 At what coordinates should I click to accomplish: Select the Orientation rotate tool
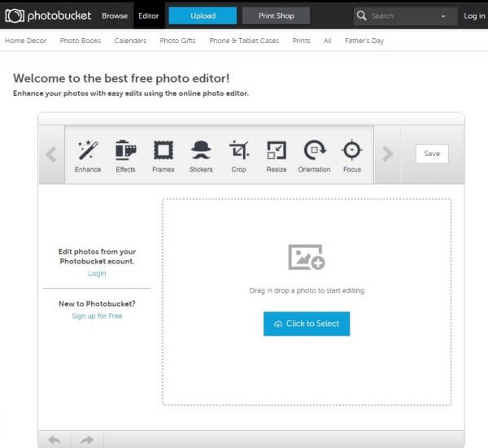tap(314, 156)
